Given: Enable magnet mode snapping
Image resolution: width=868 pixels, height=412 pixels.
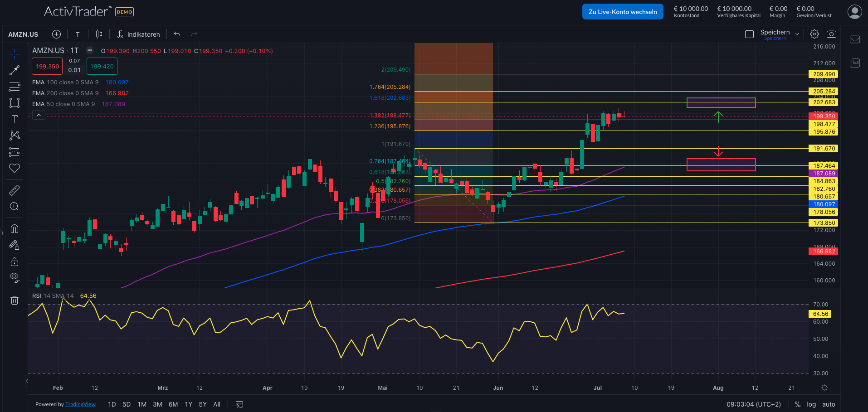Looking at the screenshot, I should (x=15, y=229).
